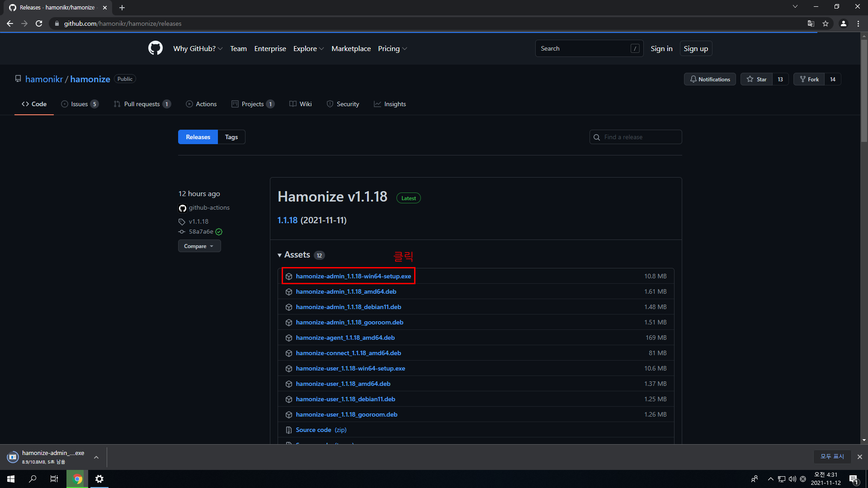Expand the Why GitHub? menu
The image size is (868, 488).
tap(198, 48)
